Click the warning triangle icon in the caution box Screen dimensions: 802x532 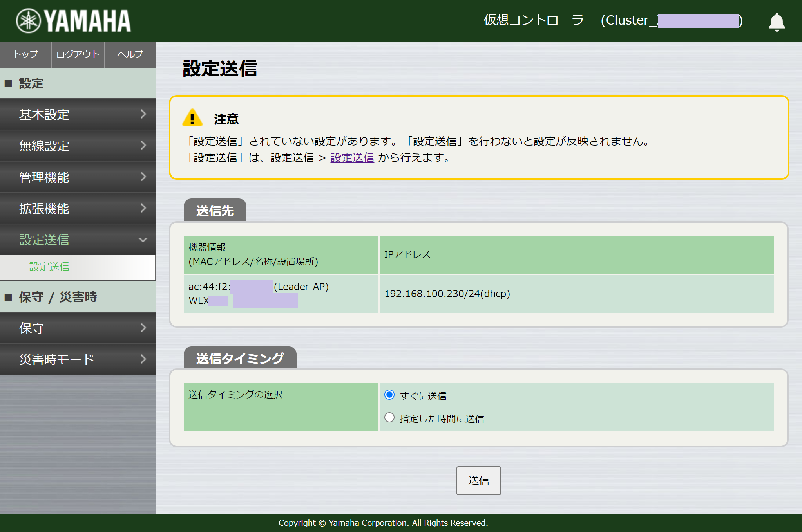[192, 119]
